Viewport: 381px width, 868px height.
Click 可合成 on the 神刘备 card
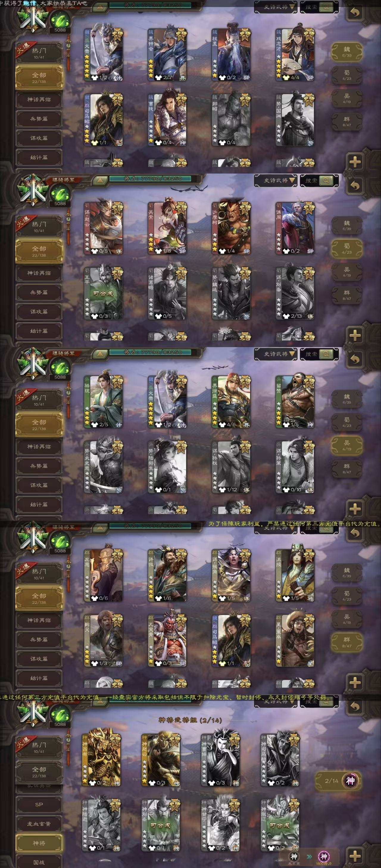coord(160,825)
